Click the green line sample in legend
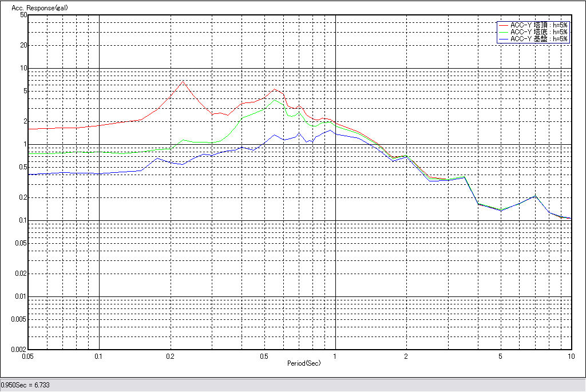 504,33
